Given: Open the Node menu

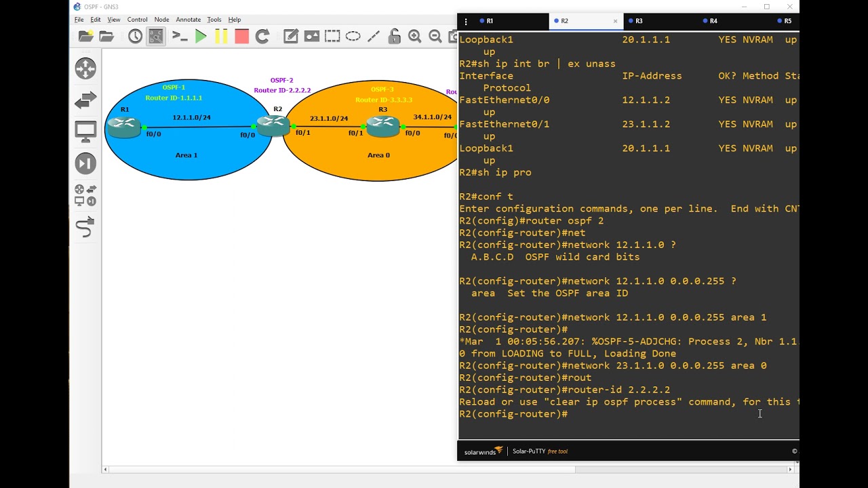Looking at the screenshot, I should point(161,20).
